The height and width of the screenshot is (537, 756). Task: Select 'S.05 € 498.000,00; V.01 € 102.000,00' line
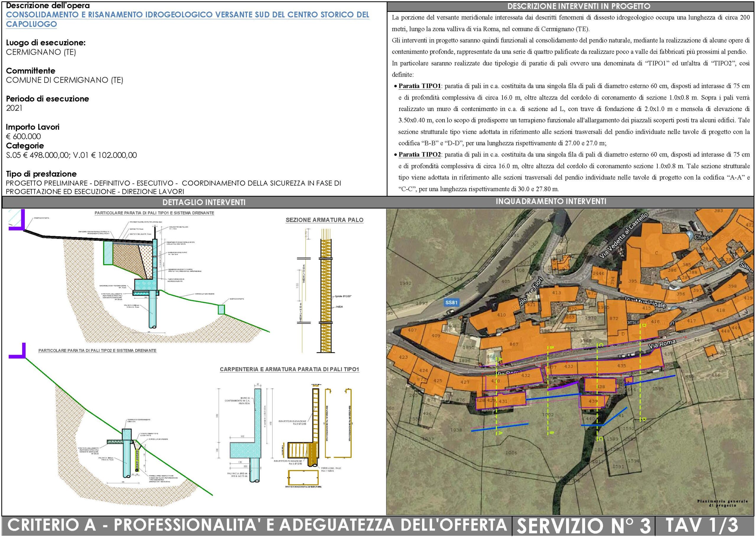[71, 155]
